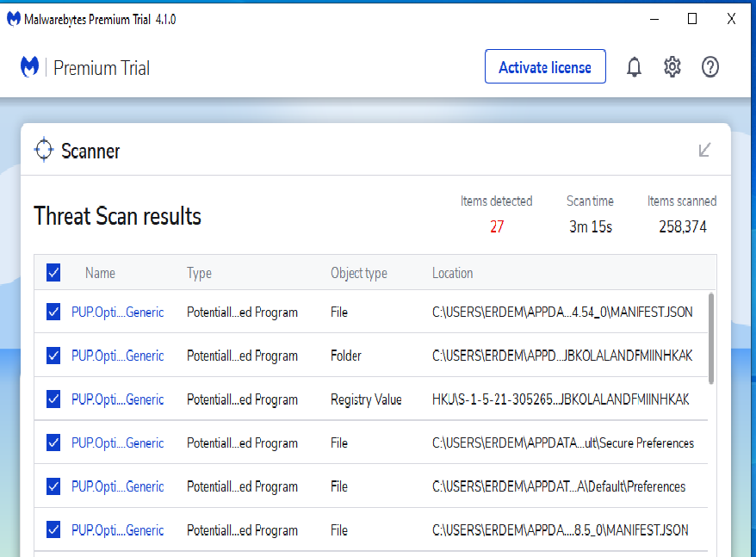The height and width of the screenshot is (557, 756).
Task: Maximize the Malwarebytes window
Action: tap(692, 19)
